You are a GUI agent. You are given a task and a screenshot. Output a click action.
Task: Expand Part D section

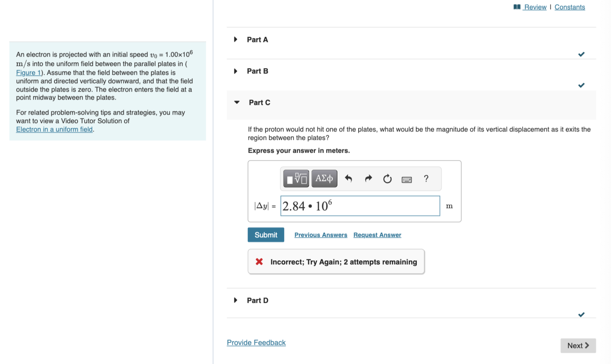(235, 300)
